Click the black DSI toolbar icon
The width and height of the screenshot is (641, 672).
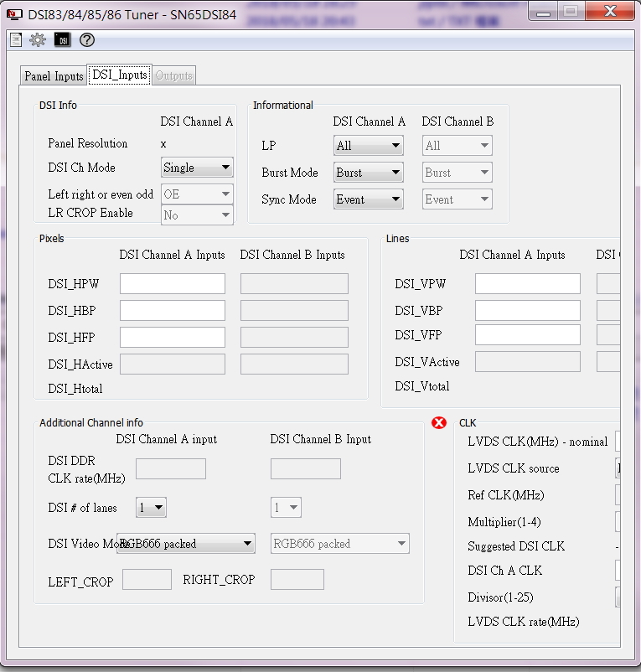click(x=63, y=40)
